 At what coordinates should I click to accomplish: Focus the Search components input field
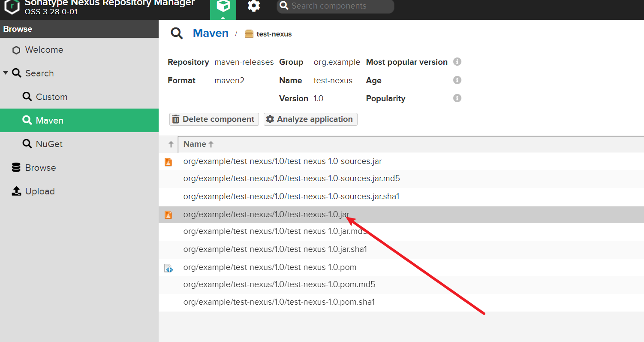[339, 6]
